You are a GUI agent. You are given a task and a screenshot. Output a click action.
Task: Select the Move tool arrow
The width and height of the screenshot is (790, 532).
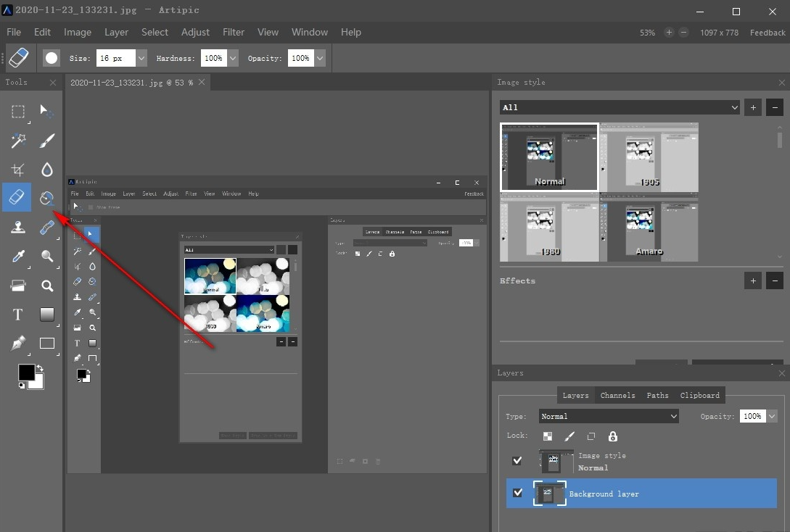47,111
